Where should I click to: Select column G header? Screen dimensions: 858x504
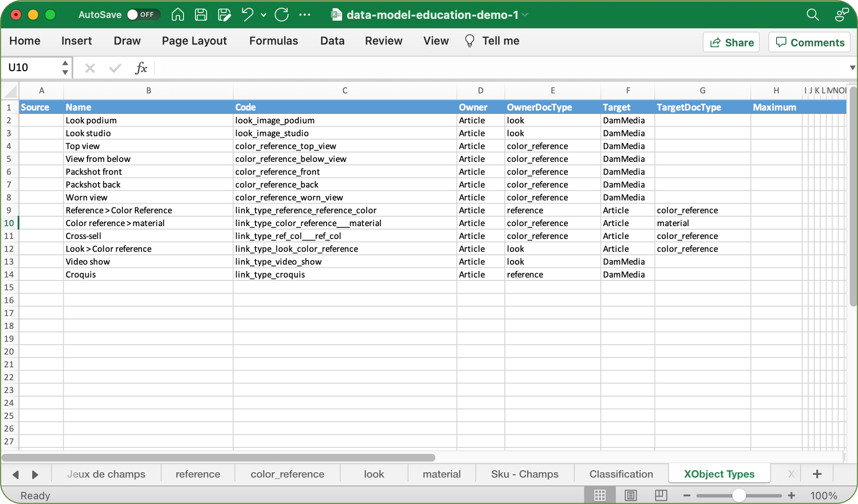click(x=703, y=91)
